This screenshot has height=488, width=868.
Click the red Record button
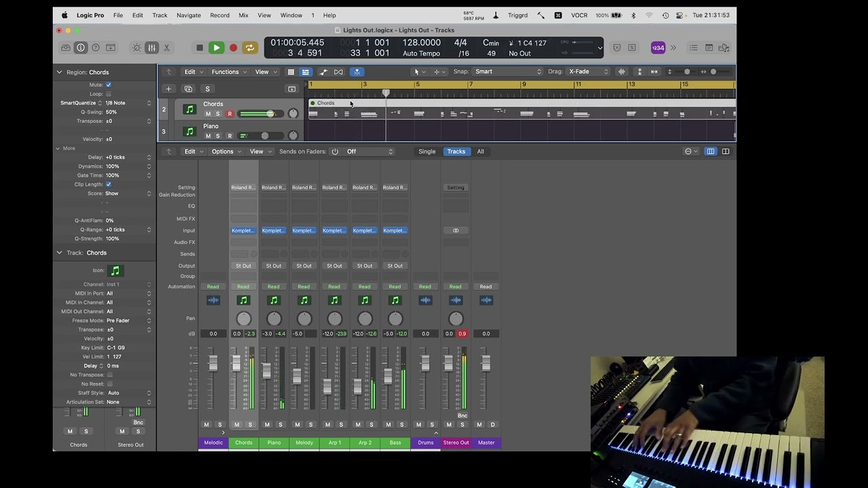pos(233,47)
